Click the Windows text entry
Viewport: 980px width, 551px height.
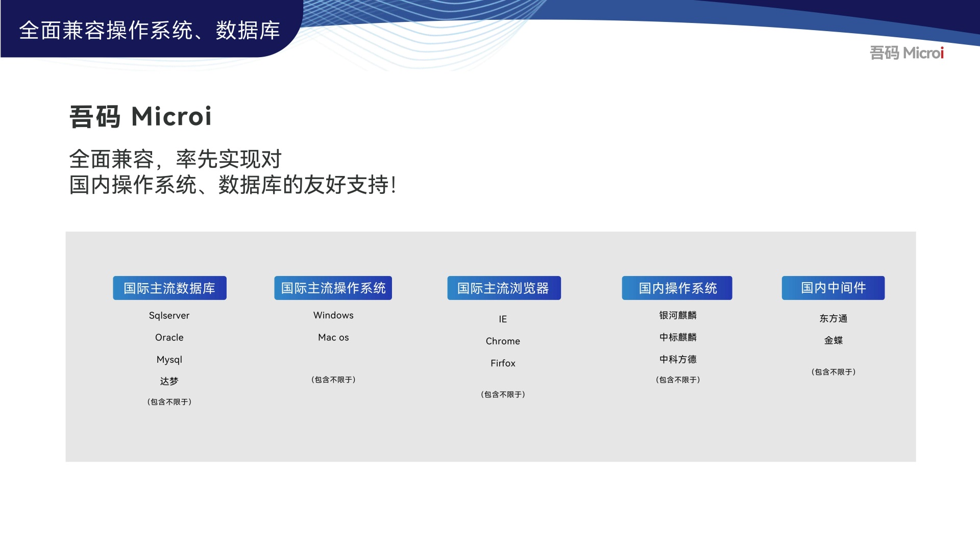pyautogui.click(x=333, y=315)
